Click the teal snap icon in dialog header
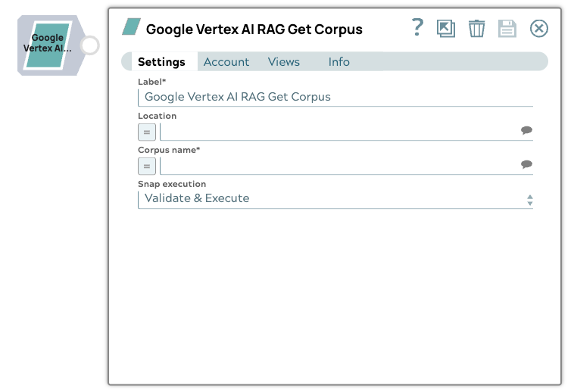The image size is (574, 392). click(132, 28)
